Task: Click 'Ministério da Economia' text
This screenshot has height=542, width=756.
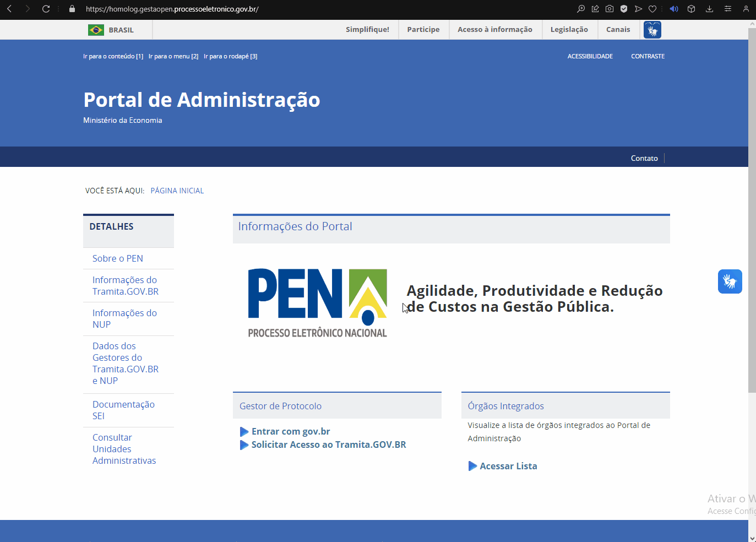Action: click(123, 120)
